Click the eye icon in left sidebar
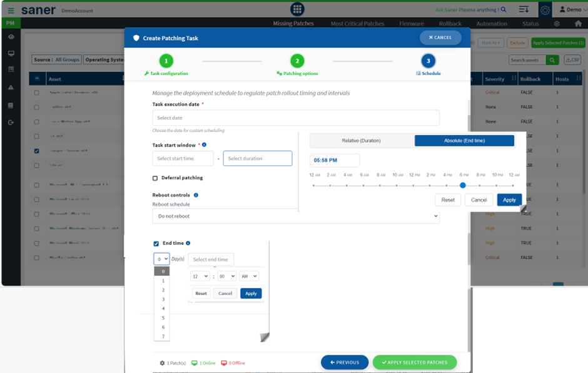The width and height of the screenshot is (588, 373). click(11, 37)
